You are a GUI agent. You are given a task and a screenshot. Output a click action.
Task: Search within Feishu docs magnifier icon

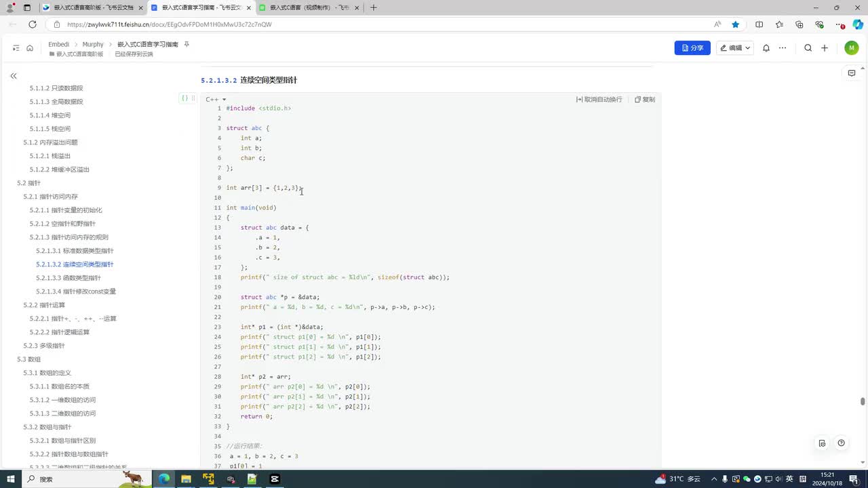[x=808, y=48]
